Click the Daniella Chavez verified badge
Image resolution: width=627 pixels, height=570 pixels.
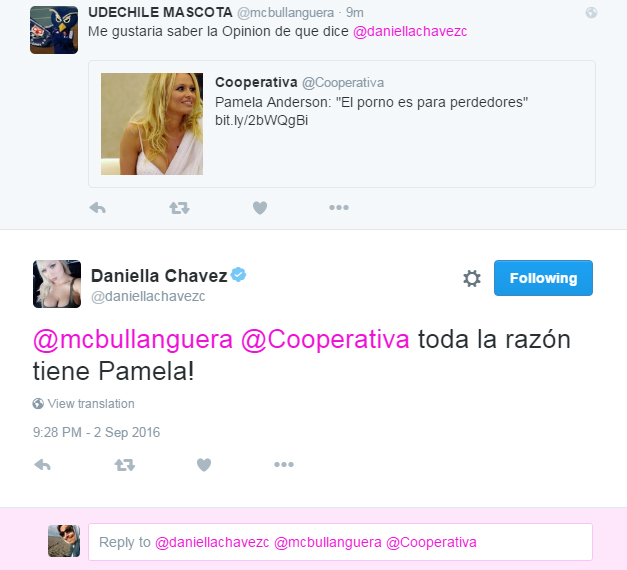[238, 275]
